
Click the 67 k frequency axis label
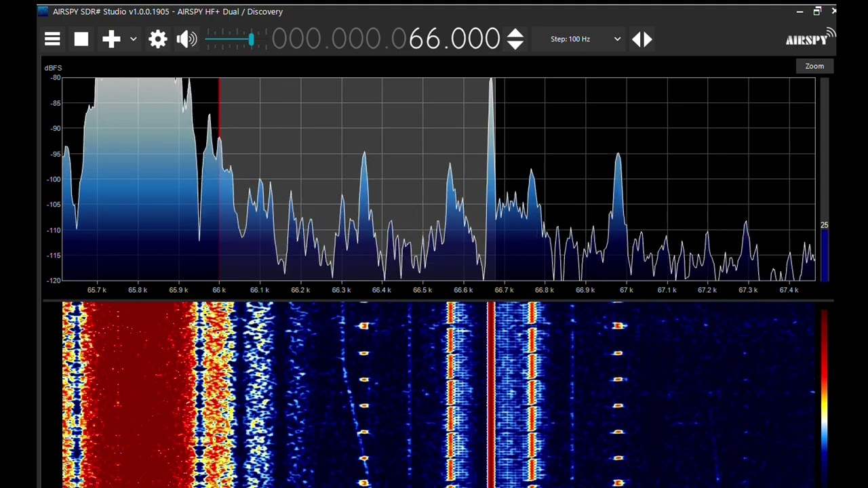point(626,290)
